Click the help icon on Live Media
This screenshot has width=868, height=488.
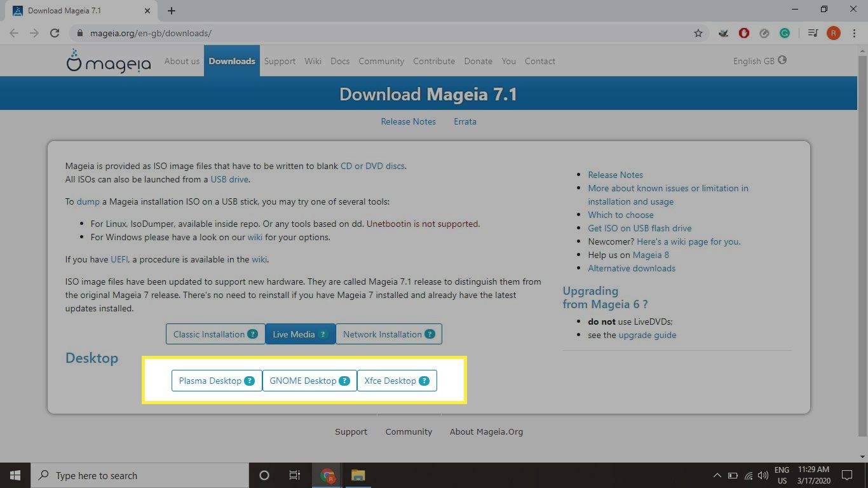[323, 334]
